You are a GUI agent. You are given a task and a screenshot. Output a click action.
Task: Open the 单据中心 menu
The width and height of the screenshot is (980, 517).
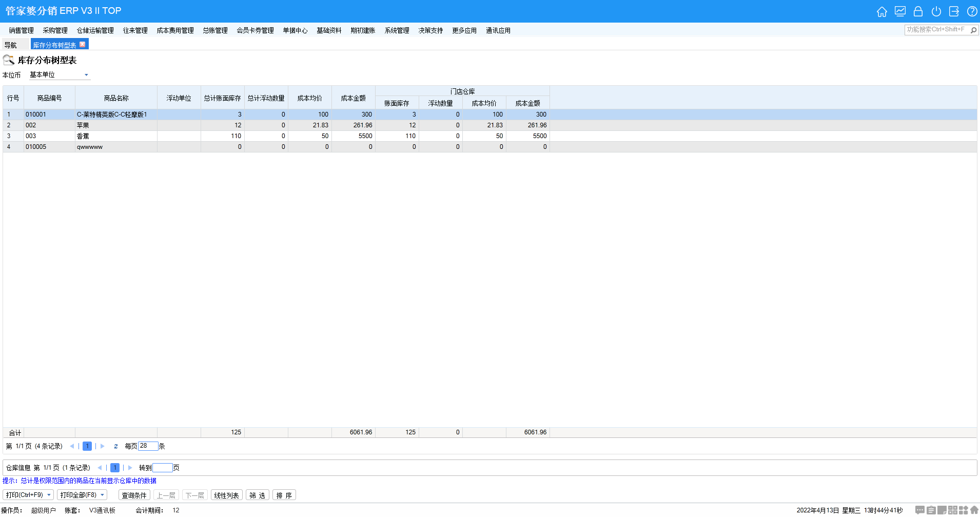[x=295, y=30]
